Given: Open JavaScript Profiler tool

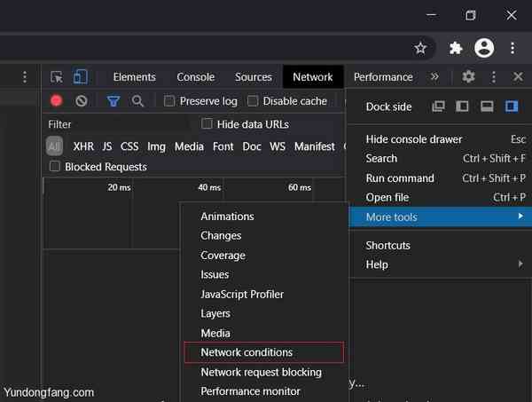Looking at the screenshot, I should 263,295.
